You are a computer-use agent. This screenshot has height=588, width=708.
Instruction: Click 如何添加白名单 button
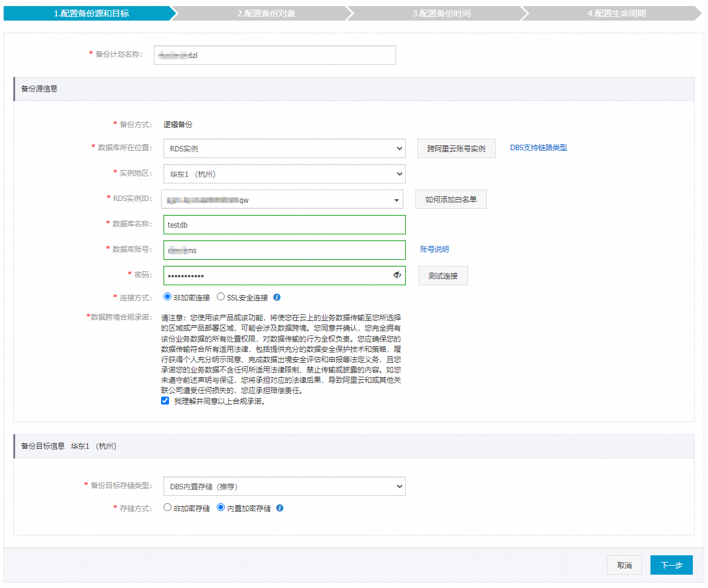pyautogui.click(x=451, y=200)
